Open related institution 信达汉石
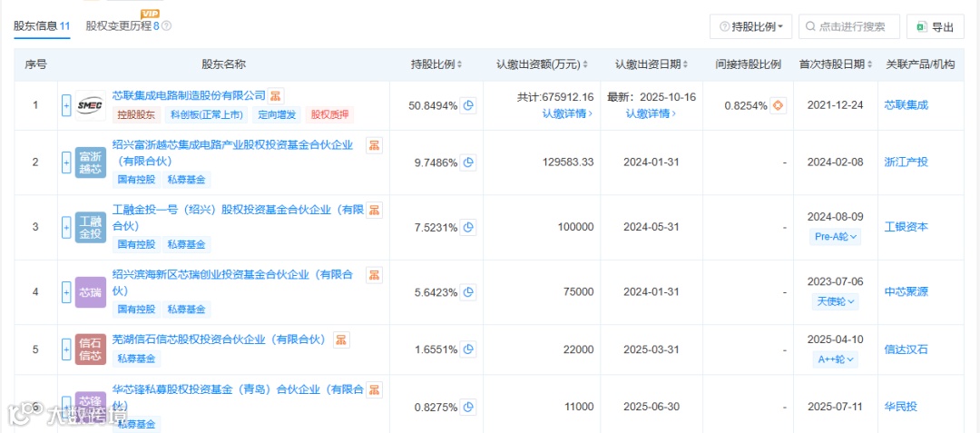 [x=906, y=349]
